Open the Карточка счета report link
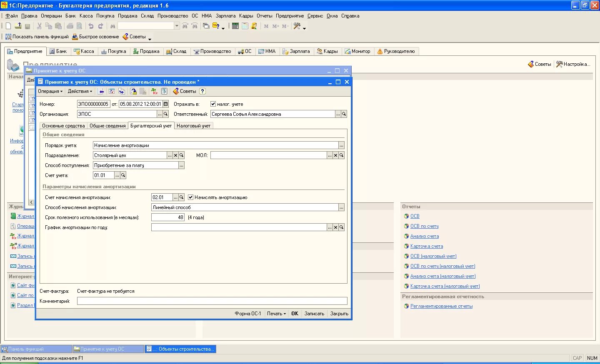This screenshot has width=600, height=364. pos(427,246)
